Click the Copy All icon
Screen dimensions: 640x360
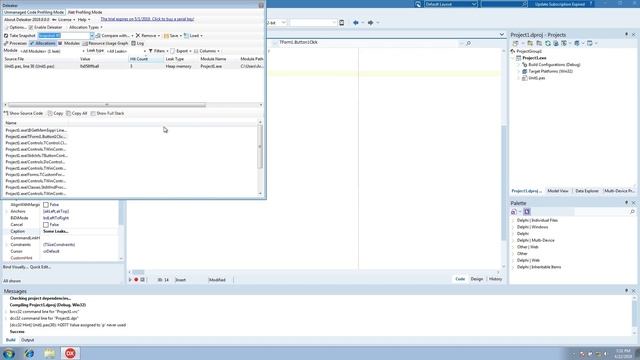[68, 113]
